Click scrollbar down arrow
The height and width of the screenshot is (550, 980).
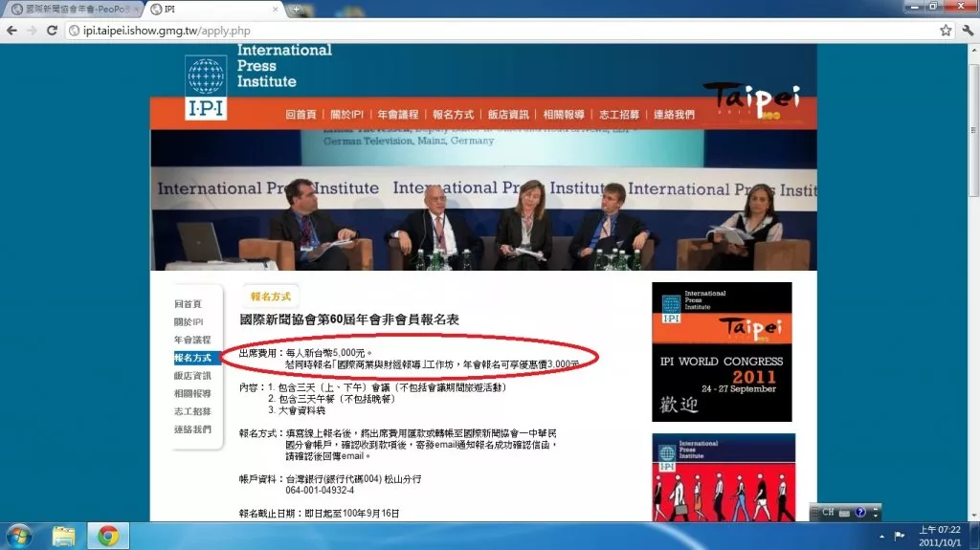point(973,517)
